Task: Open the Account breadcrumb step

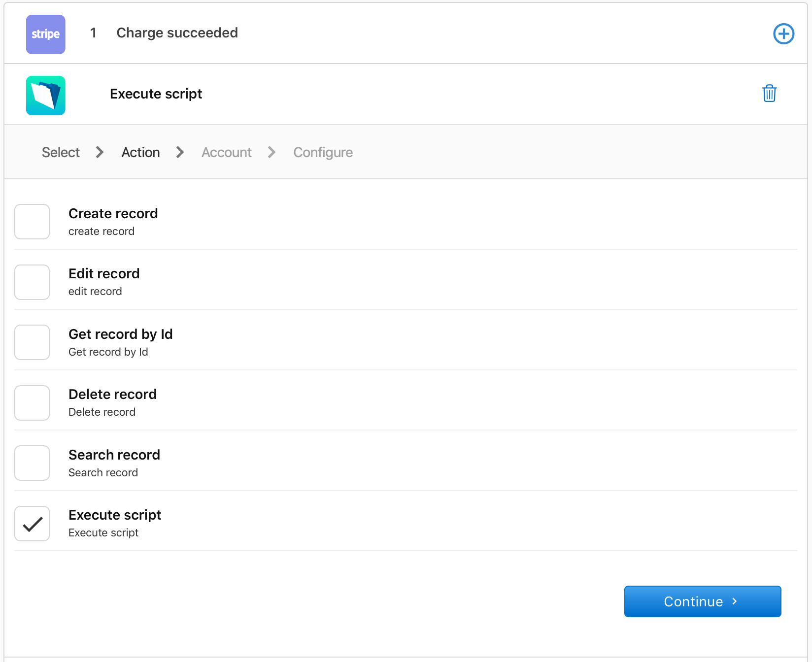Action: 227,152
